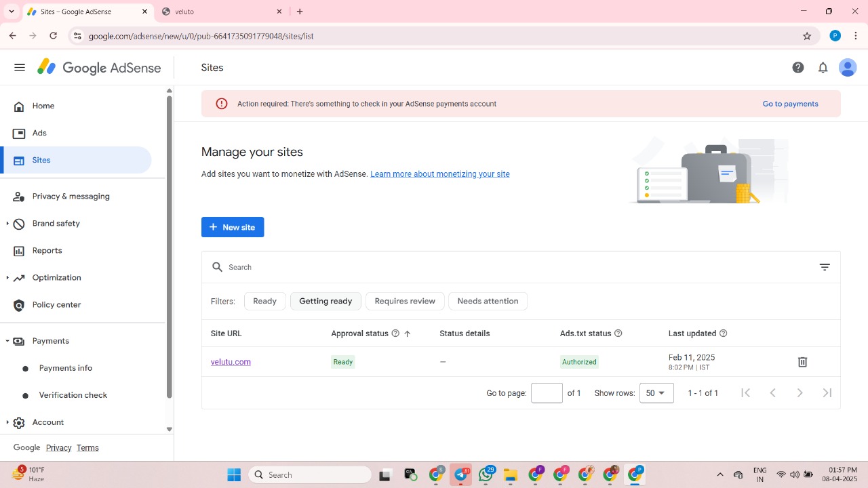Select Sites in the sidebar
This screenshot has width=868, height=488.
pos(76,160)
